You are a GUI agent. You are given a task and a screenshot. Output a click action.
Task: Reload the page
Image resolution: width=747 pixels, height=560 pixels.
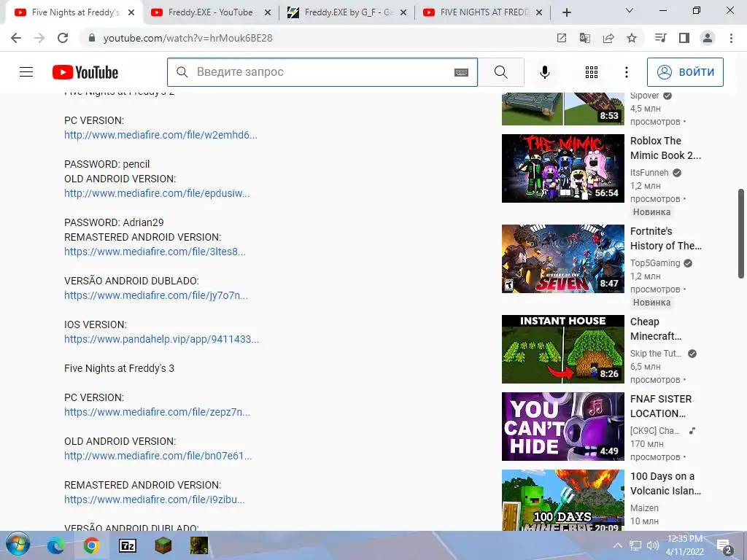click(x=63, y=38)
